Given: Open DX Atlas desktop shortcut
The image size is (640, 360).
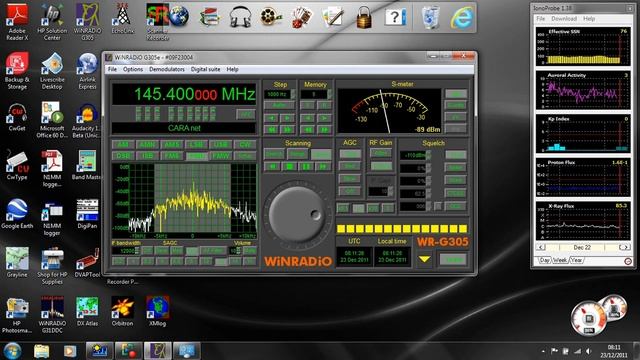Looking at the screenshot, I should point(87,312).
